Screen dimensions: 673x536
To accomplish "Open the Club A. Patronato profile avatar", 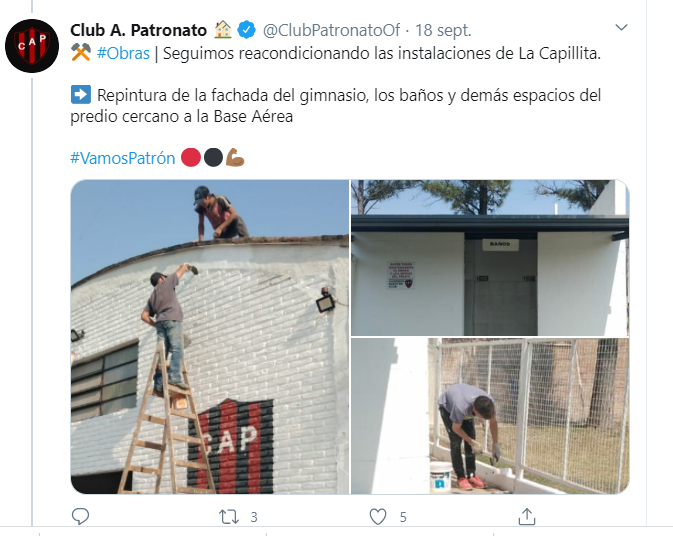I will (32, 45).
